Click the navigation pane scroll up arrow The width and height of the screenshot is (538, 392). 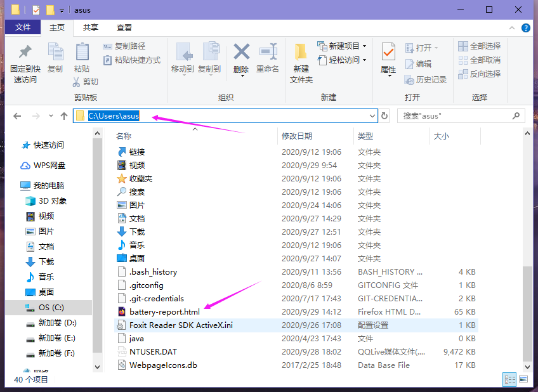coord(98,133)
